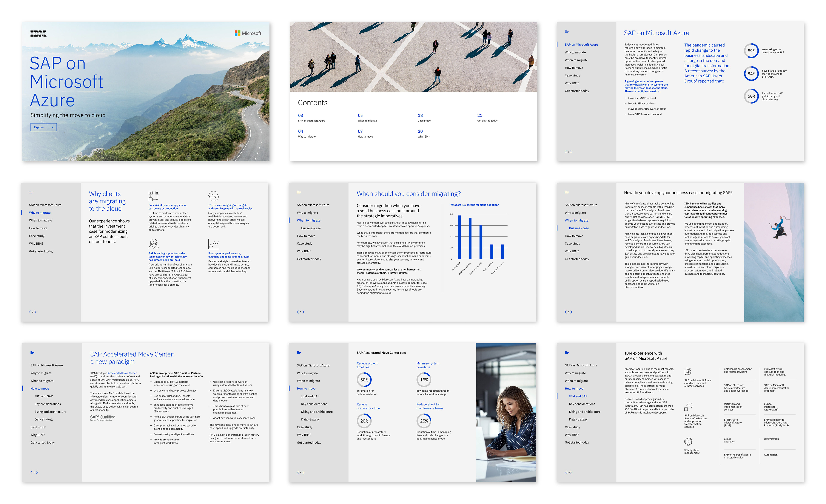Open contents entry 05 When to migrate
826x504 pixels.
(367, 118)
